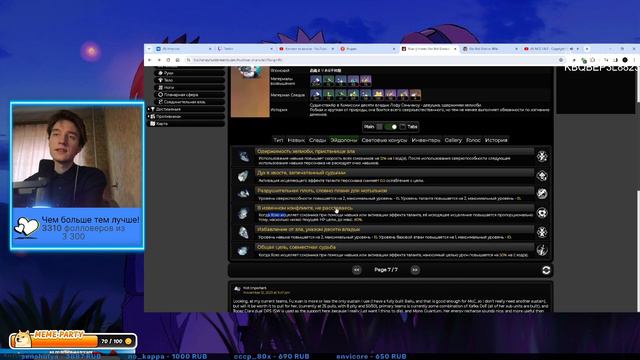640x360 pixels.
Task: Click the Meme Party doge icon
Action: point(22,338)
